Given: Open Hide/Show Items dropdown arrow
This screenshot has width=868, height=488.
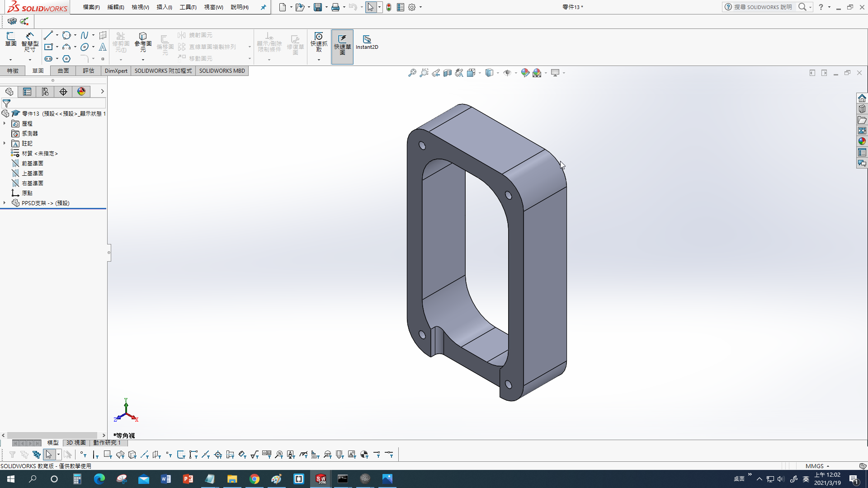Looking at the screenshot, I should 516,73.
